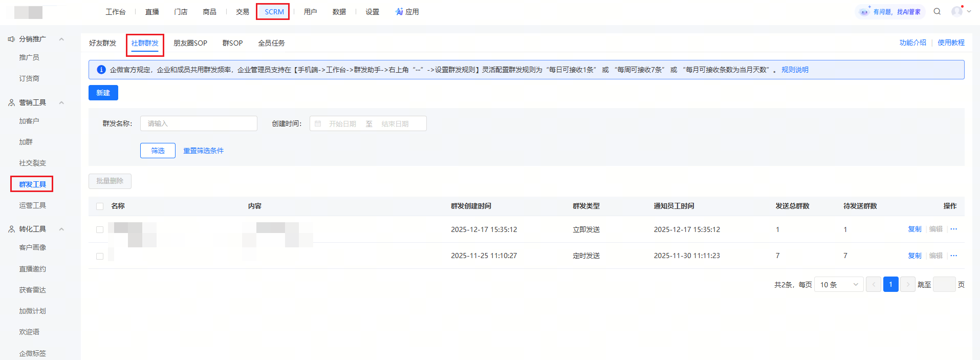Select page 1 in pagination
980x360 pixels.
(x=890, y=284)
